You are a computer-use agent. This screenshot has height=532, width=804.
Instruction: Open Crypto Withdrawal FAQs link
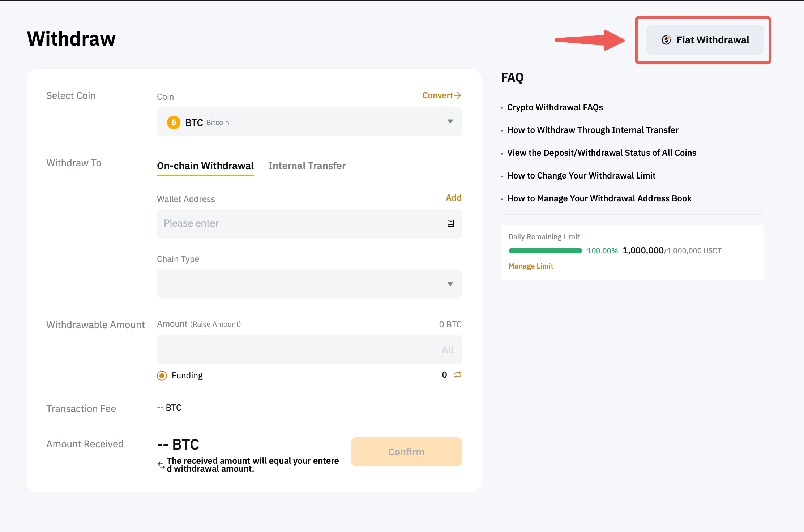coord(555,107)
